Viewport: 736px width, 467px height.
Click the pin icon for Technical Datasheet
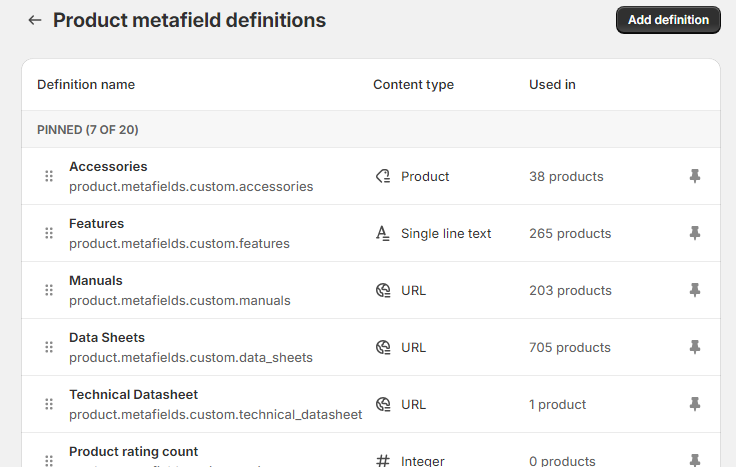point(695,404)
